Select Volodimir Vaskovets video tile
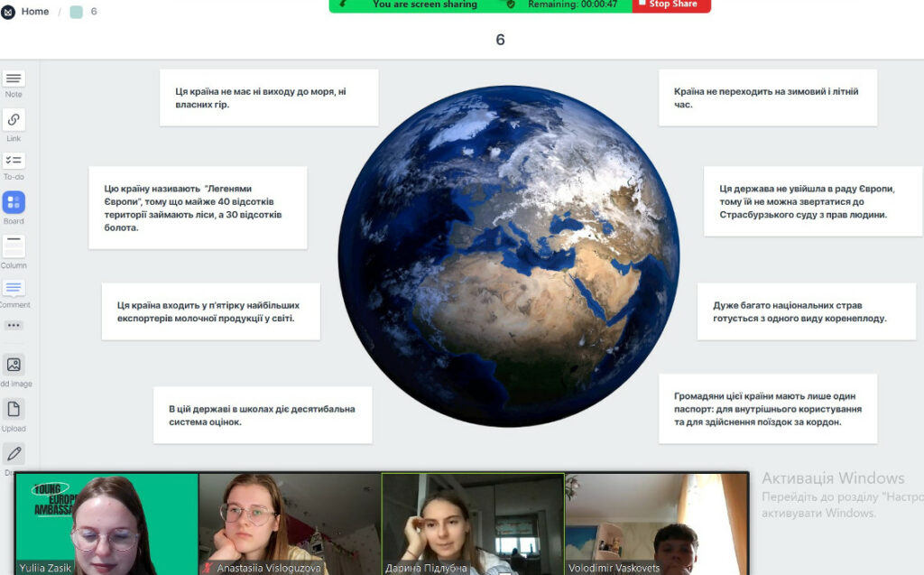This screenshot has height=575, width=924. [x=657, y=524]
